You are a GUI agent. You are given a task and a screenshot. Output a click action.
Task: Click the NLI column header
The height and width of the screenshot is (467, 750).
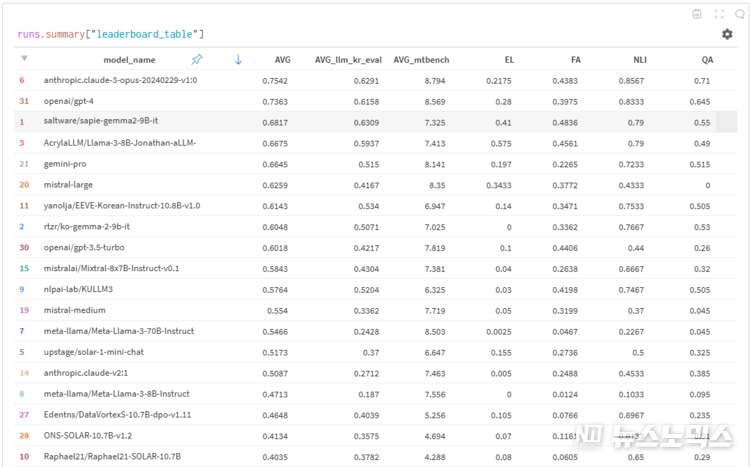click(640, 60)
